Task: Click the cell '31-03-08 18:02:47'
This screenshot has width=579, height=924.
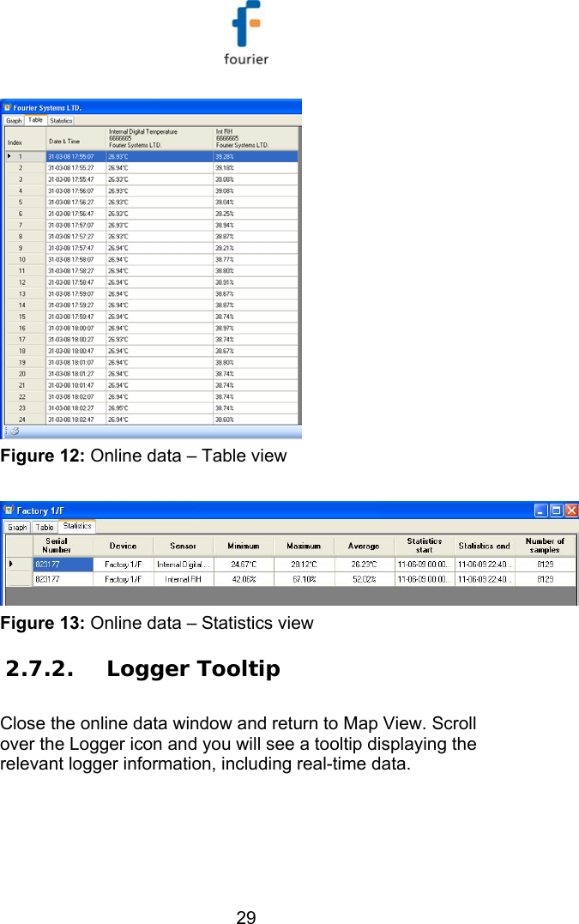Action: pyautogui.click(x=76, y=420)
